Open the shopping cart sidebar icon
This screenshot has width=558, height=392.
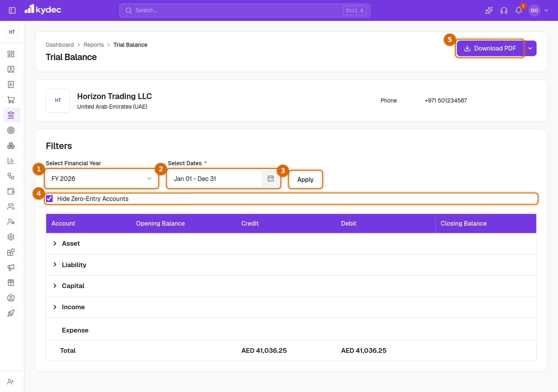click(x=11, y=100)
